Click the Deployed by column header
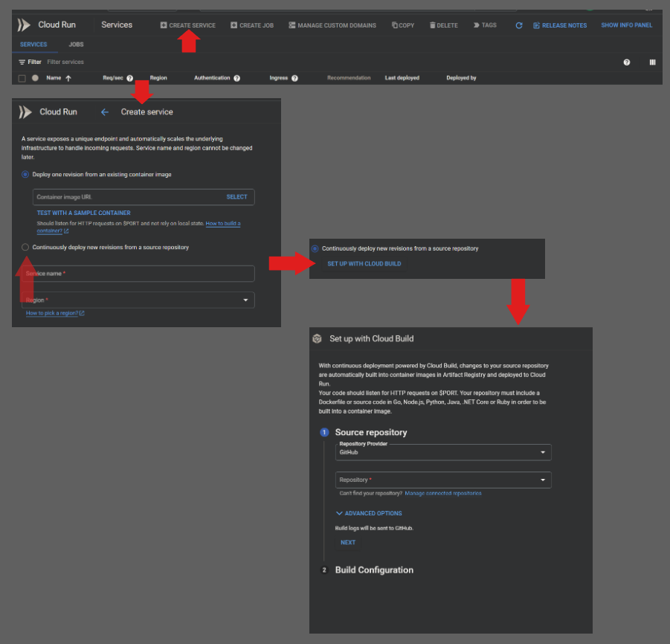Viewport: 670px width, 644px height. coord(461,78)
